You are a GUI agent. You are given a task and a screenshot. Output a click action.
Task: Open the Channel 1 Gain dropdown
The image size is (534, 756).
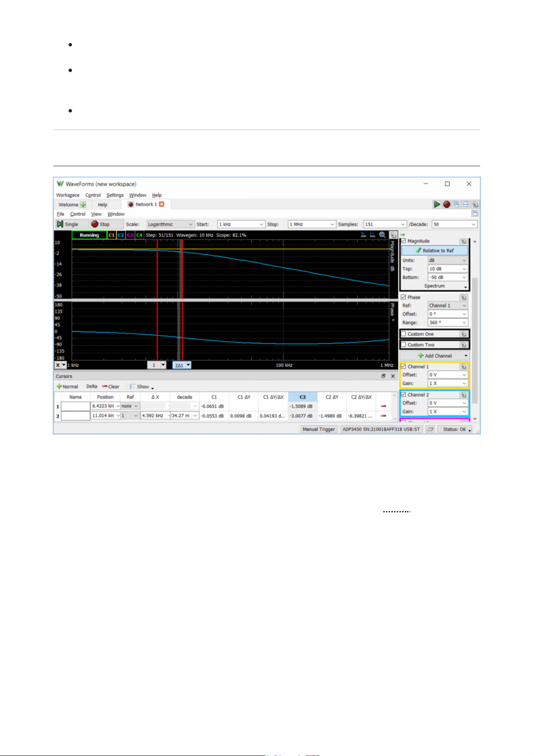pos(448,383)
